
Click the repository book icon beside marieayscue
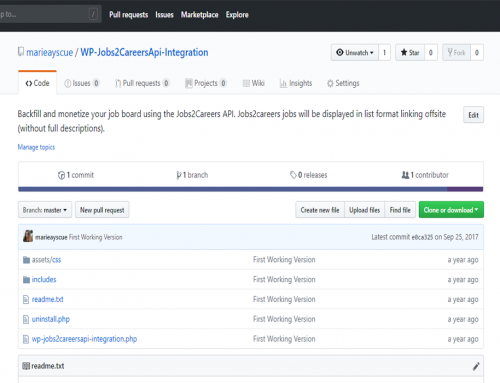coord(21,52)
